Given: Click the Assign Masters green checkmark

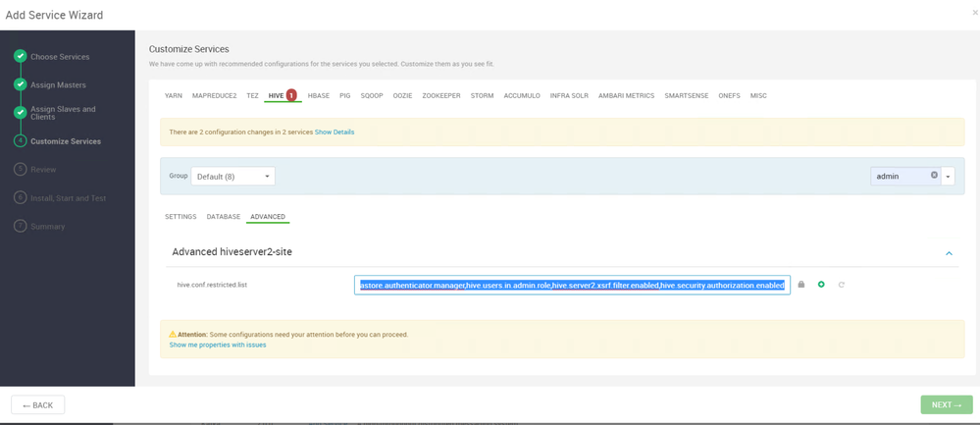Looking at the screenshot, I should coord(20,84).
